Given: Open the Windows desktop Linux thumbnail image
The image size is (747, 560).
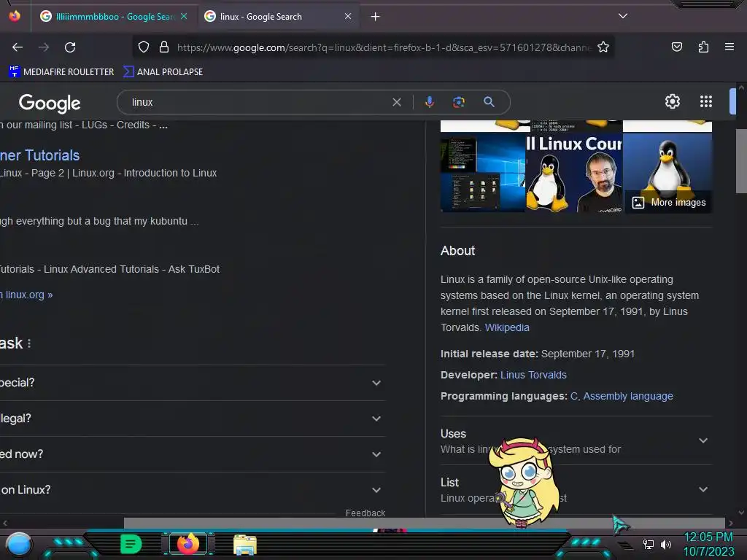Looking at the screenshot, I should (x=483, y=172).
